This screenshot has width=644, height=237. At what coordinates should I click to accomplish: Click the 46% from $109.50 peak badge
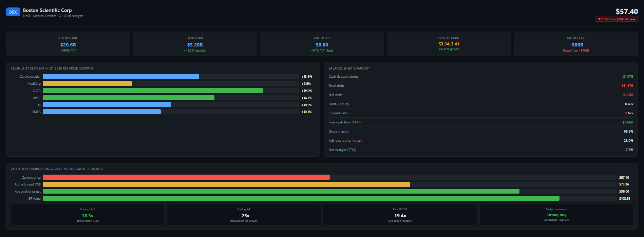617,19
